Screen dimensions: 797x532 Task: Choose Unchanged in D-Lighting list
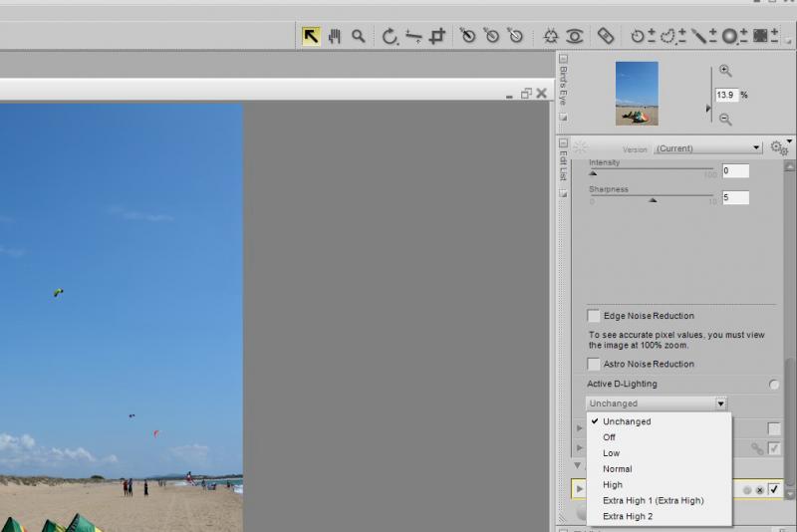pyautogui.click(x=660, y=421)
